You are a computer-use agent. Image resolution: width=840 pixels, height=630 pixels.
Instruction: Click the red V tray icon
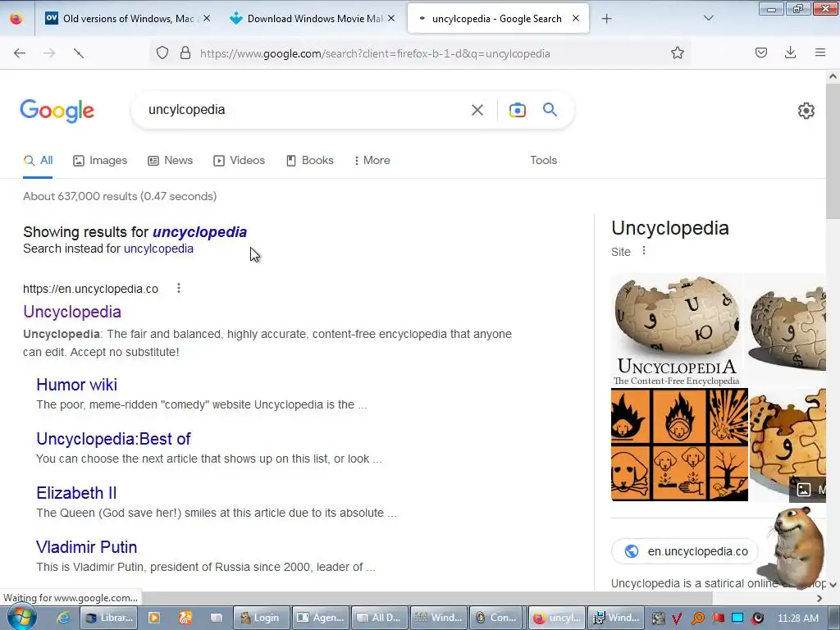click(677, 619)
